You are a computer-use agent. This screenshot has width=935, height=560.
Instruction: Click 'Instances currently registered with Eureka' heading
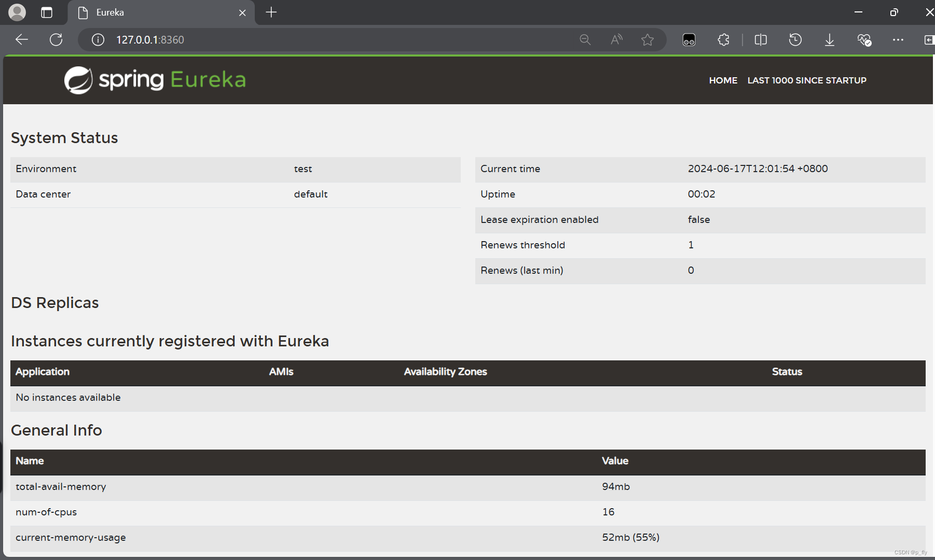point(170,341)
